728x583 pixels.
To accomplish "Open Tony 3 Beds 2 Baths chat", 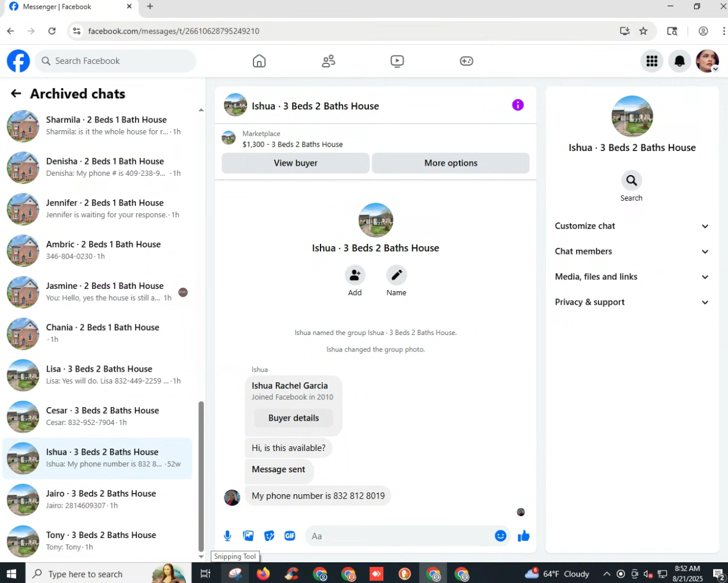I will click(x=98, y=541).
